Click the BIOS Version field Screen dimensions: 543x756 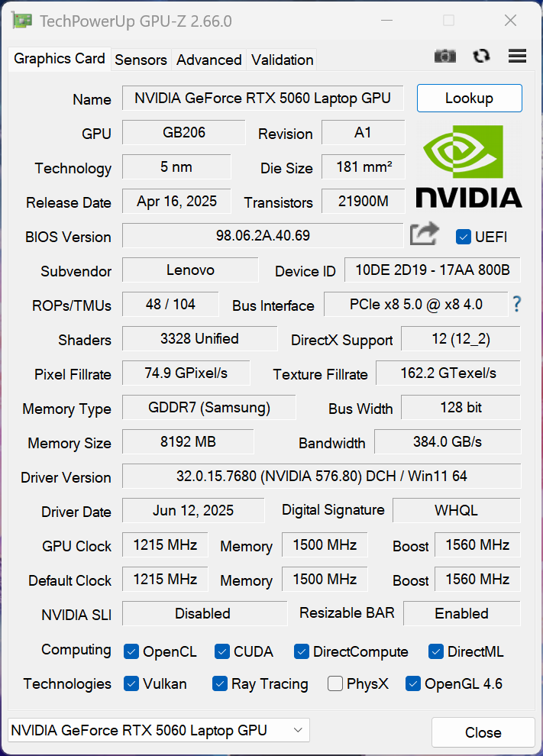(262, 236)
